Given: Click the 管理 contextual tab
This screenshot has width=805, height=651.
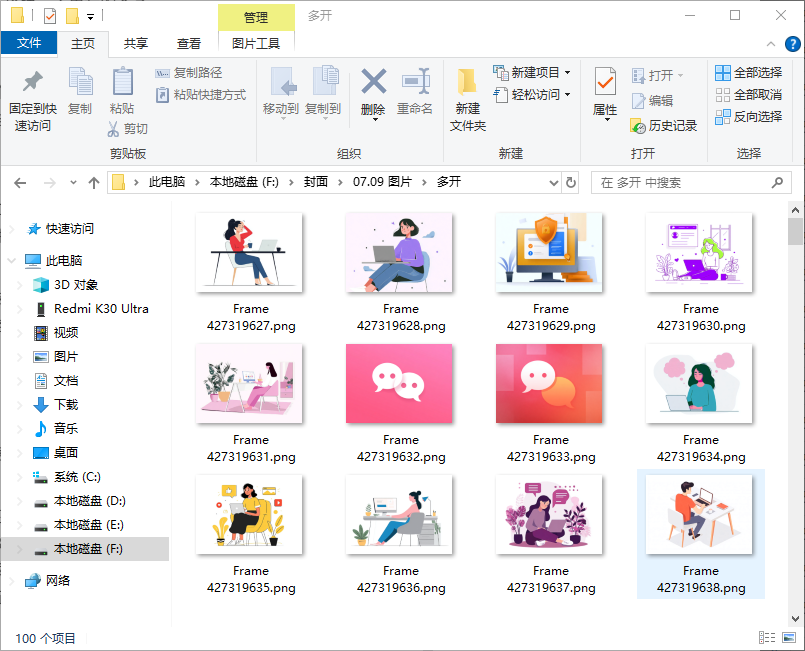Looking at the screenshot, I should point(256,17).
